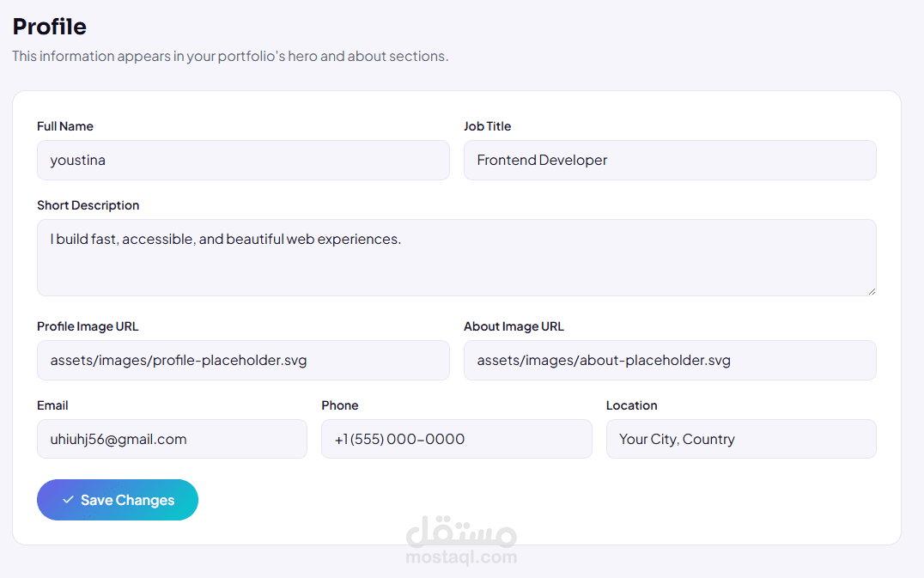Select the About Image URL field
The height and width of the screenshot is (578, 924).
click(670, 360)
